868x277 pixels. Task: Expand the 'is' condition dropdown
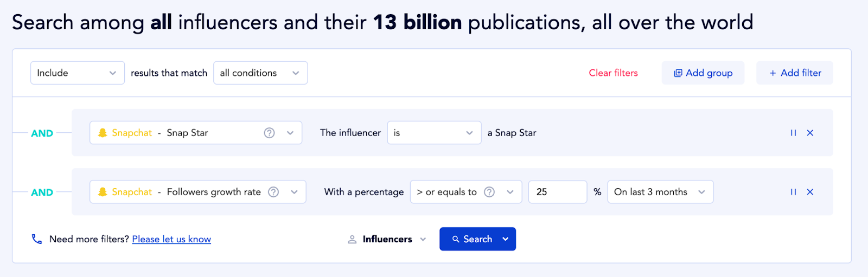tap(433, 133)
